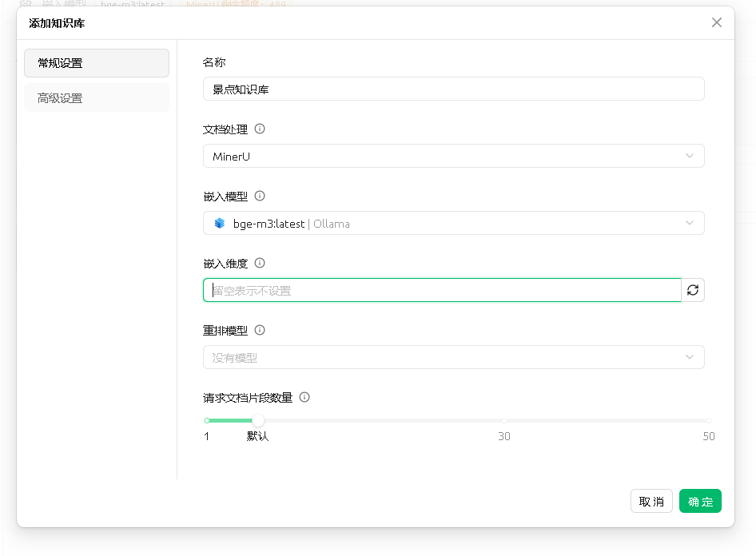Focus the 嵌入维度 input field

[x=442, y=290]
